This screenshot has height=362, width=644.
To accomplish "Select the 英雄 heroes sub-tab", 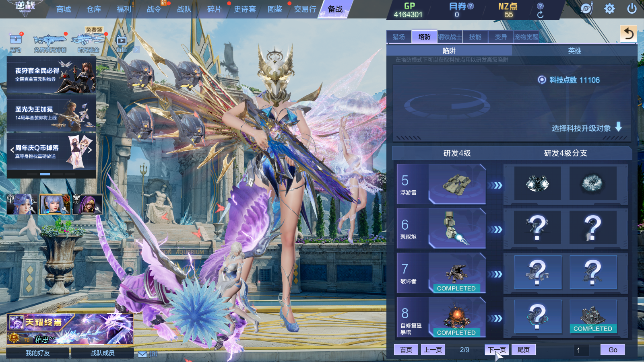I will click(x=575, y=51).
